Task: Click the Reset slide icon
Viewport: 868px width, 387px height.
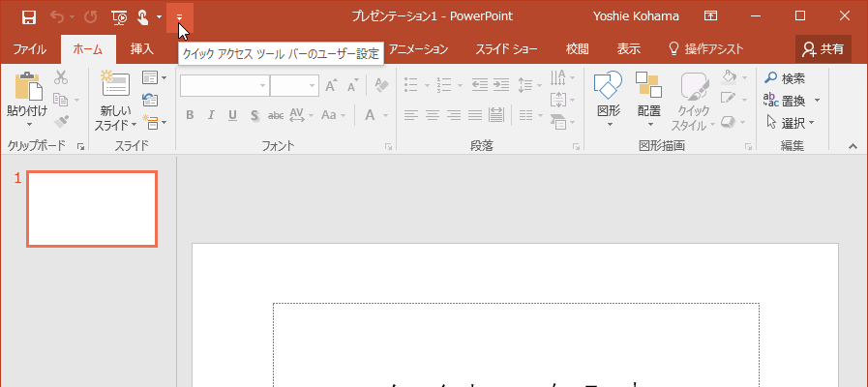Action: 150,100
